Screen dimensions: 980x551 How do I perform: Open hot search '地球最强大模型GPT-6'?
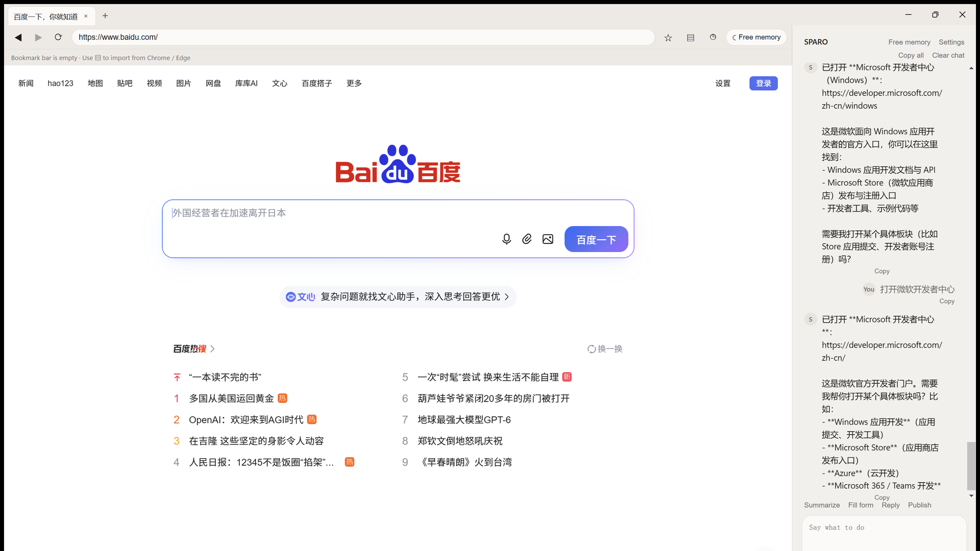pyautogui.click(x=464, y=420)
